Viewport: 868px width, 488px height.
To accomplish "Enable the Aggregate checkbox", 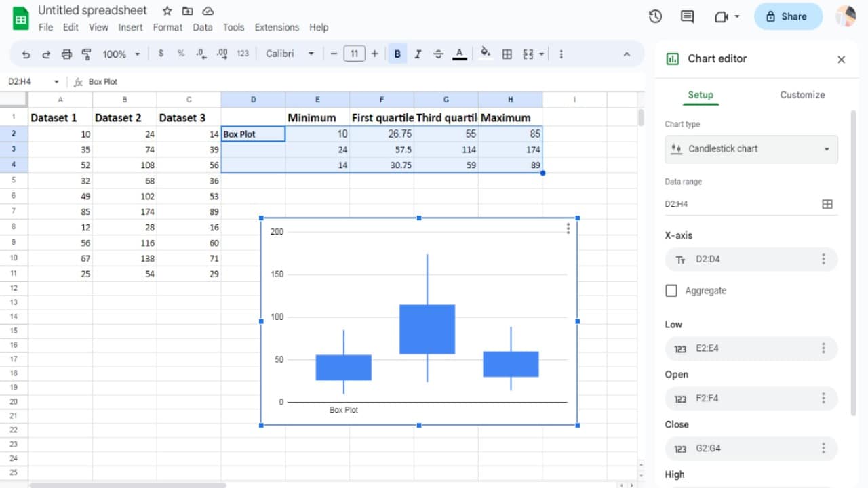I will pyautogui.click(x=671, y=291).
